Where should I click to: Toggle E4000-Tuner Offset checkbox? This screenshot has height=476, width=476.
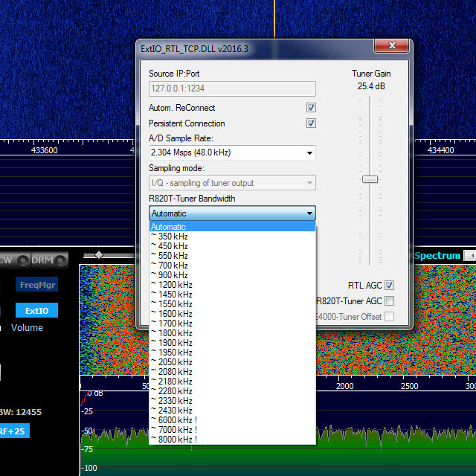pyautogui.click(x=389, y=317)
